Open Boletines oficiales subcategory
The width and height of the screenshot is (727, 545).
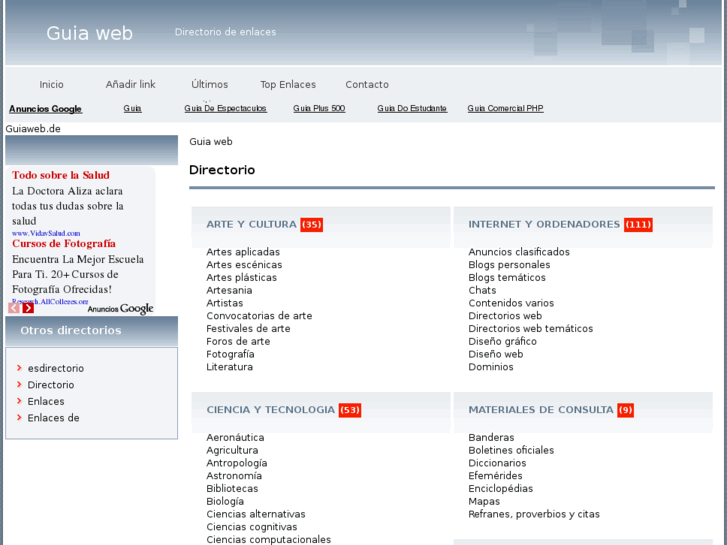[511, 450]
